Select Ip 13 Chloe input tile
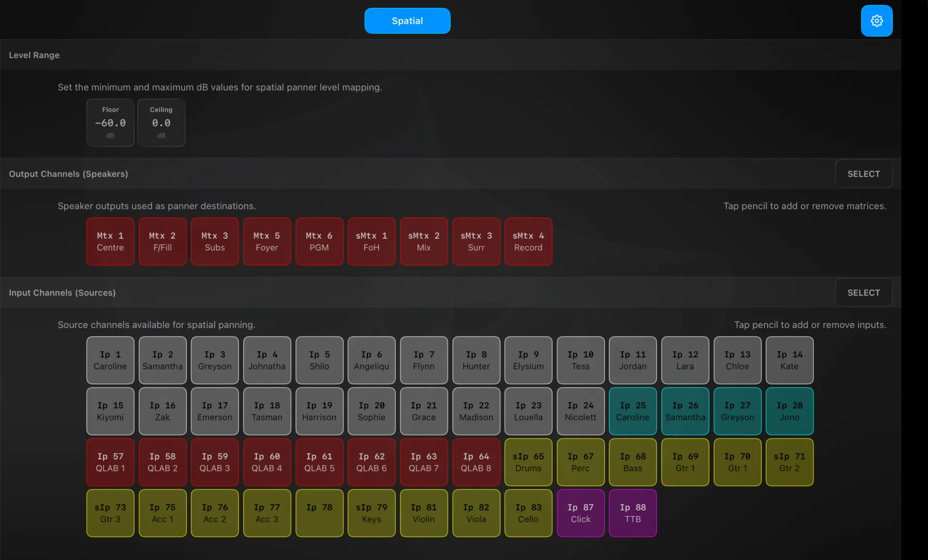This screenshot has width=928, height=560. click(738, 360)
